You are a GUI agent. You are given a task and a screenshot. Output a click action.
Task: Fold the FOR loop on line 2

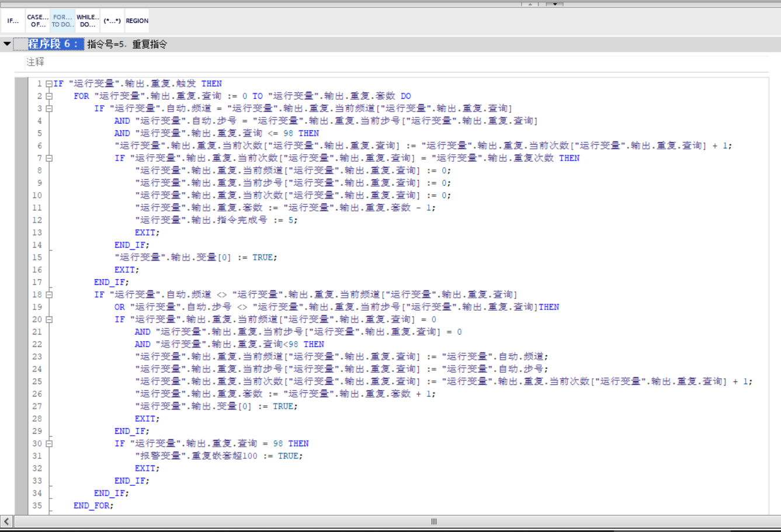49,96
